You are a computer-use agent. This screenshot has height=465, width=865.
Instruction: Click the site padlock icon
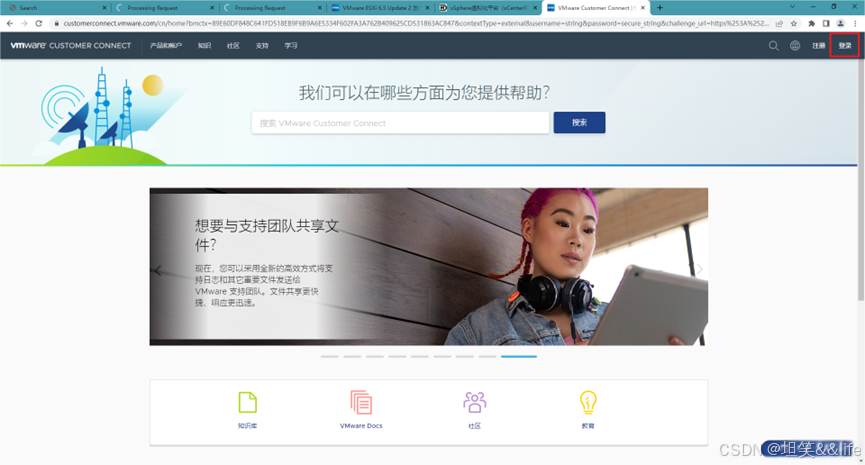[56, 23]
